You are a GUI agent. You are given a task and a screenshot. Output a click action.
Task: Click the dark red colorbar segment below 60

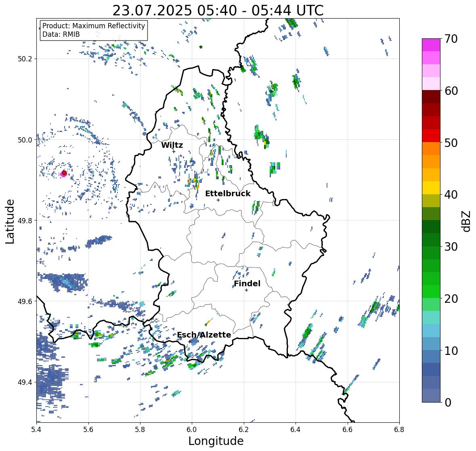pos(431,96)
